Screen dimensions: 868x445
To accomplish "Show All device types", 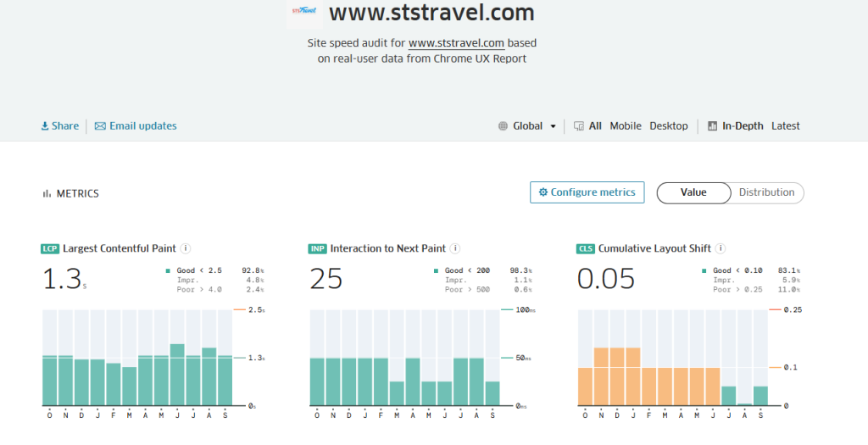I will [x=594, y=126].
